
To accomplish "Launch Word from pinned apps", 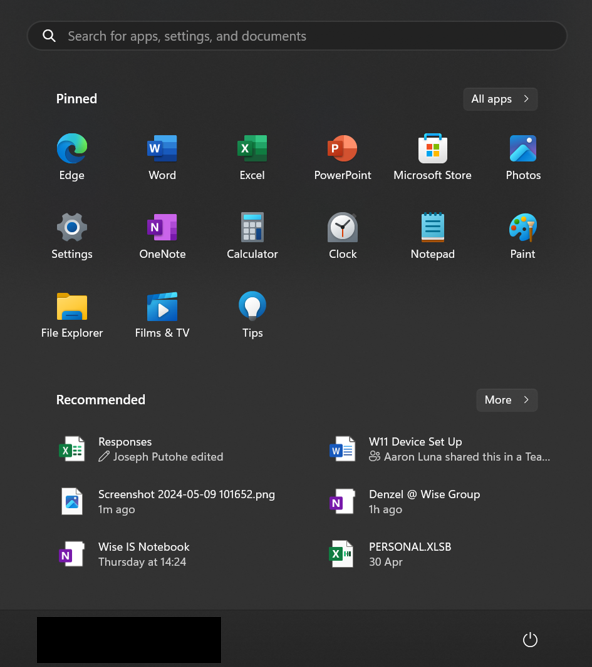I will click(162, 156).
